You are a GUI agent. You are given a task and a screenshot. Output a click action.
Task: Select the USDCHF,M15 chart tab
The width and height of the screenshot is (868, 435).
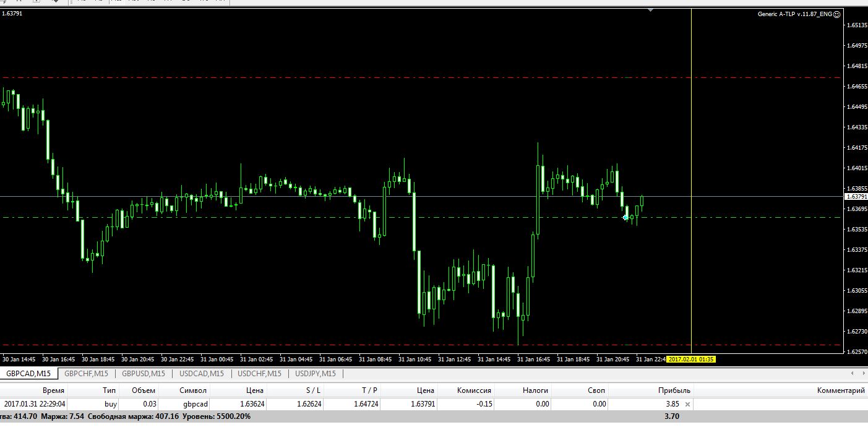[x=259, y=373]
